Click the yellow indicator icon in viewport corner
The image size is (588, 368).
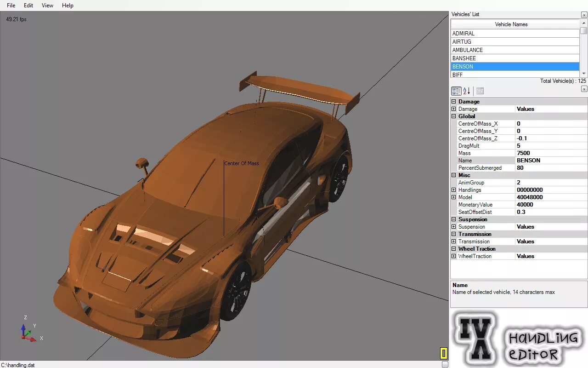(443, 353)
